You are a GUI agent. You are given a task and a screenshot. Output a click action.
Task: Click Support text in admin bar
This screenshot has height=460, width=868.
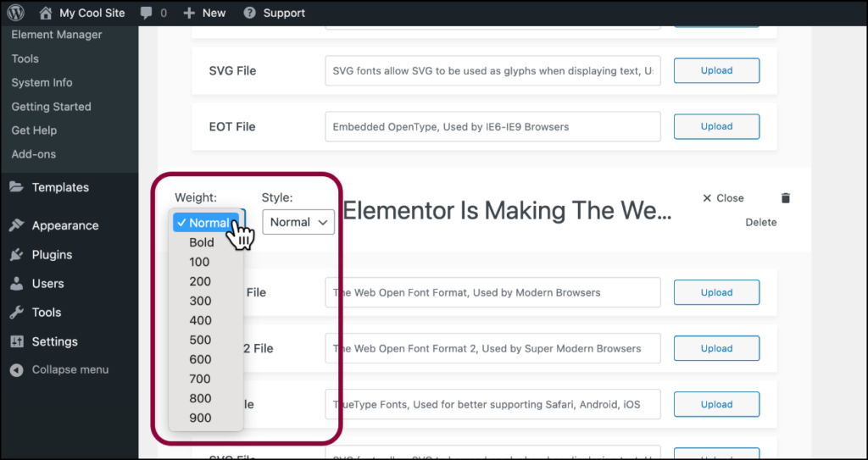[284, 13]
